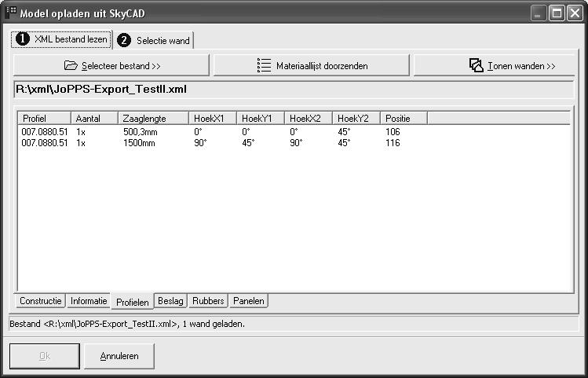Open the Panelen bottom tab

click(249, 301)
